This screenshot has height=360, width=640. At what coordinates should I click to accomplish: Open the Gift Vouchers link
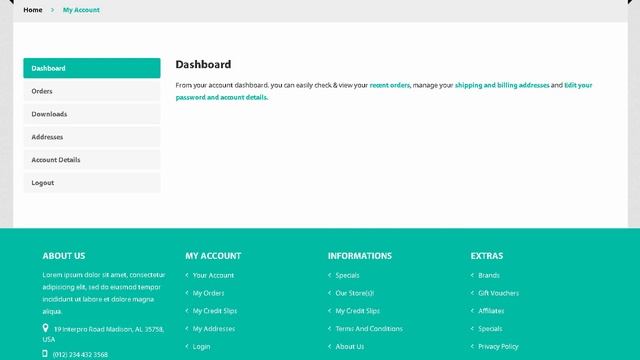pos(498,293)
